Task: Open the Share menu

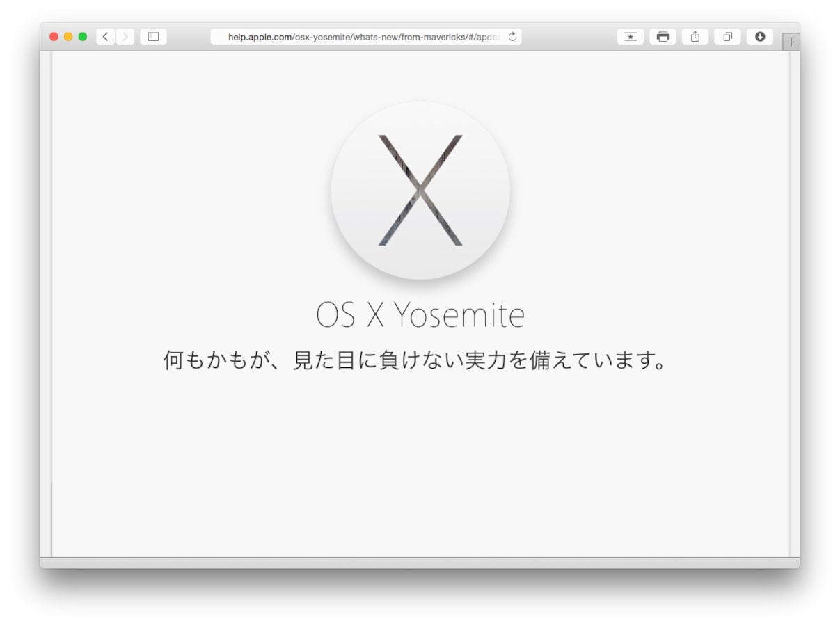Action: 695,37
